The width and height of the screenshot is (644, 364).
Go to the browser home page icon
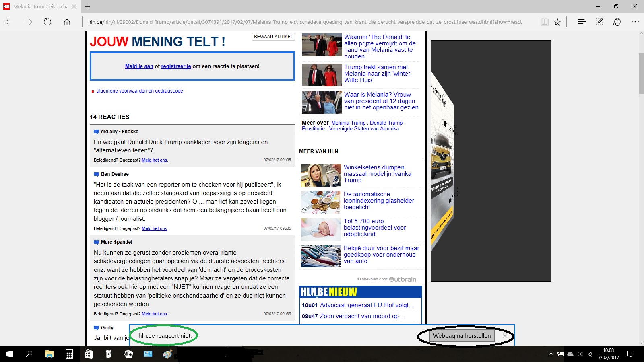(67, 22)
